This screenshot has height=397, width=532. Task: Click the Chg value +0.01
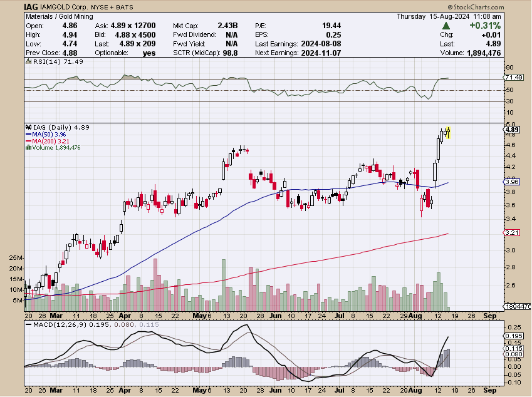(x=491, y=35)
